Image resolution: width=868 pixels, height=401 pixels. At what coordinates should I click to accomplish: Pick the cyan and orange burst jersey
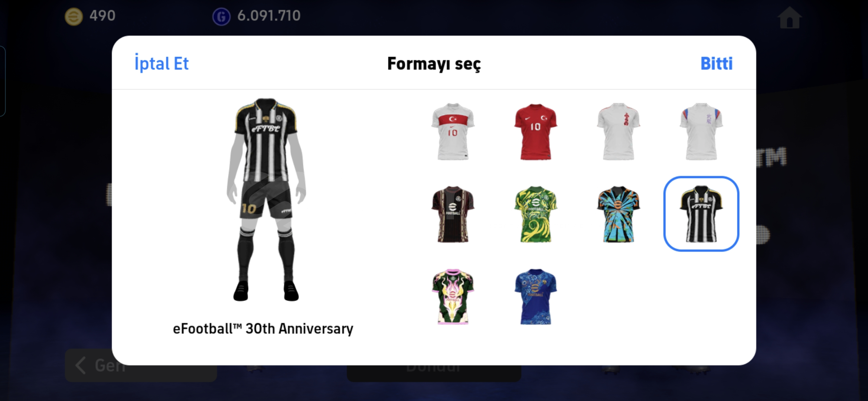pos(618,214)
